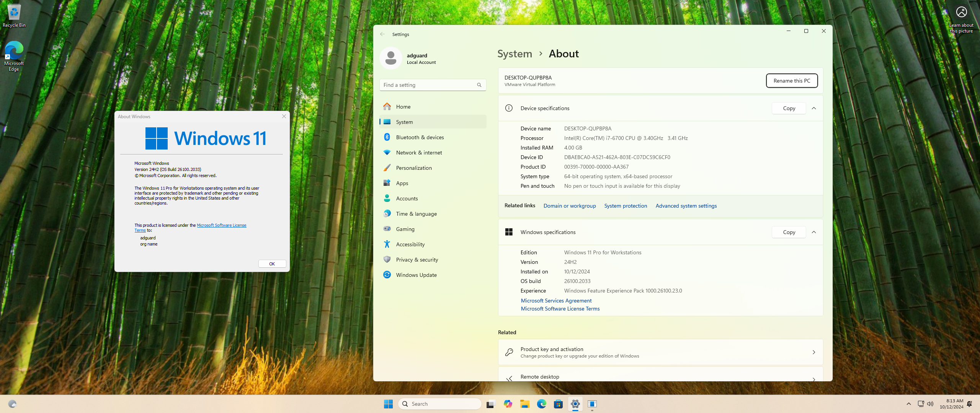This screenshot has height=413, width=980.
Task: Click the Accessibility figure icon in the sidebar
Action: click(x=387, y=244)
